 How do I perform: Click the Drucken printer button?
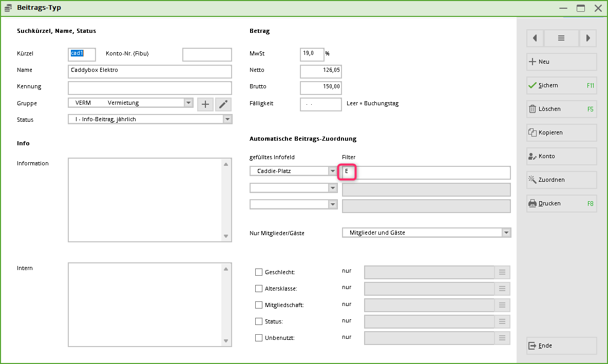click(561, 204)
